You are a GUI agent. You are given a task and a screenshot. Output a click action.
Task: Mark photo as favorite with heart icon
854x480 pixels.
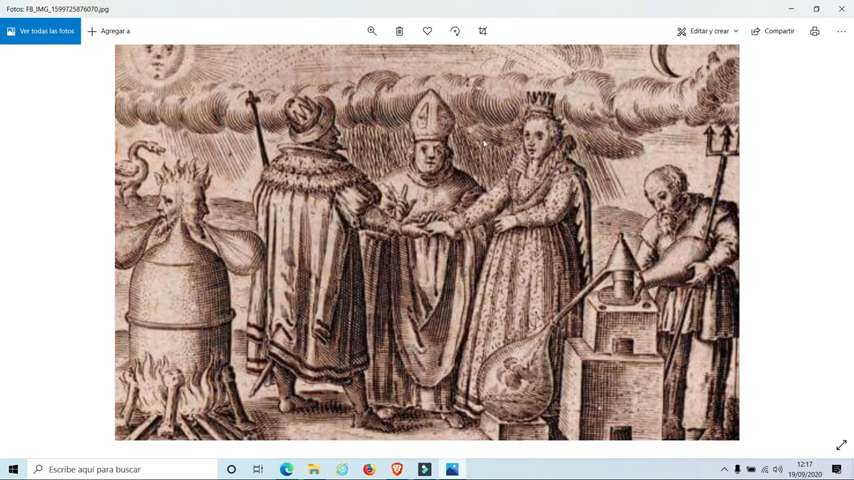[x=428, y=31]
